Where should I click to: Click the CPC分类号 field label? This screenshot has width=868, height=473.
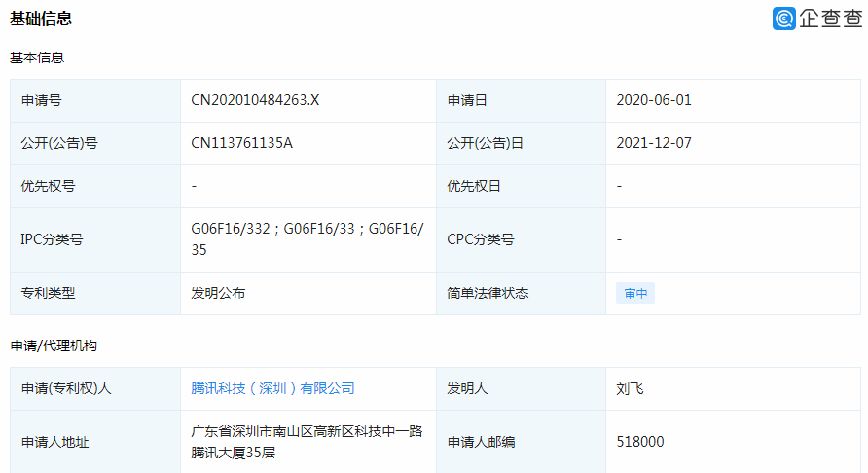click(x=480, y=239)
